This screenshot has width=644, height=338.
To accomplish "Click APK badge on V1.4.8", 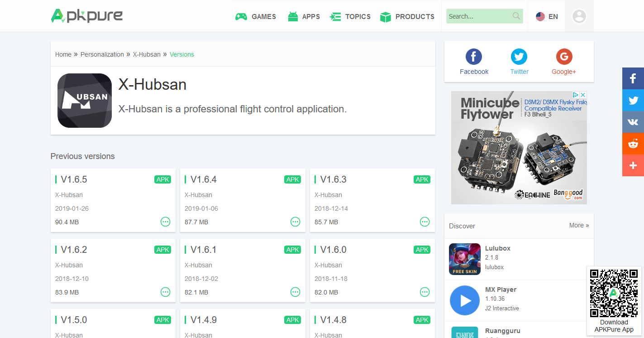I will (422, 320).
